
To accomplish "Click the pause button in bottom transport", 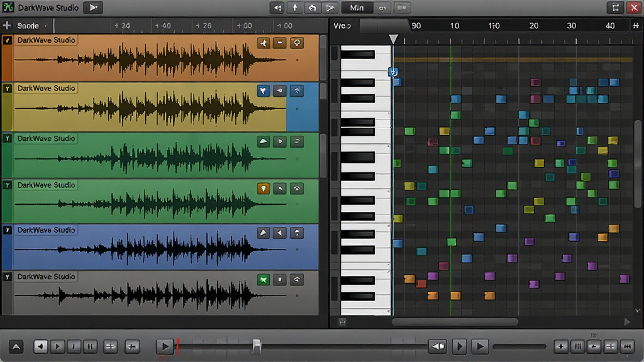I will click(x=91, y=347).
